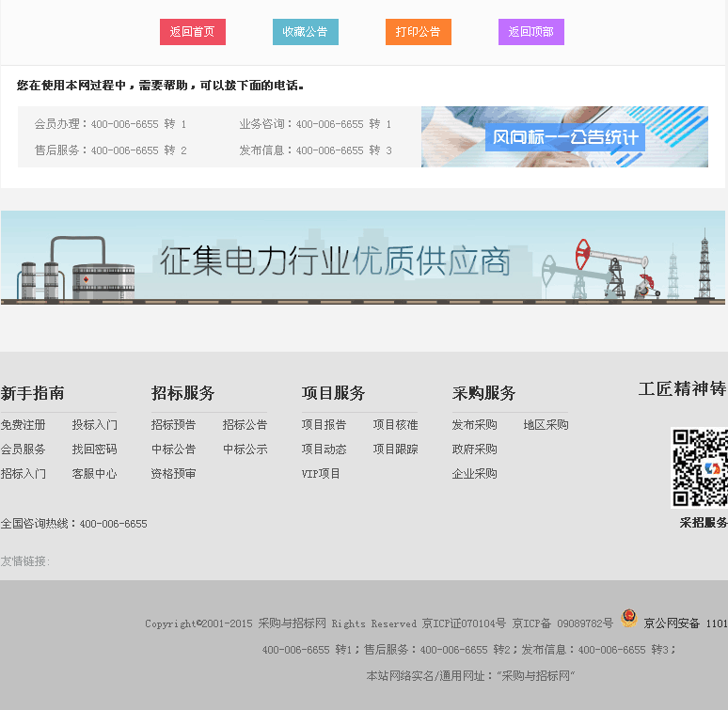The image size is (728, 710).
Task: Open the 中标公示 link
Action: [245, 450]
